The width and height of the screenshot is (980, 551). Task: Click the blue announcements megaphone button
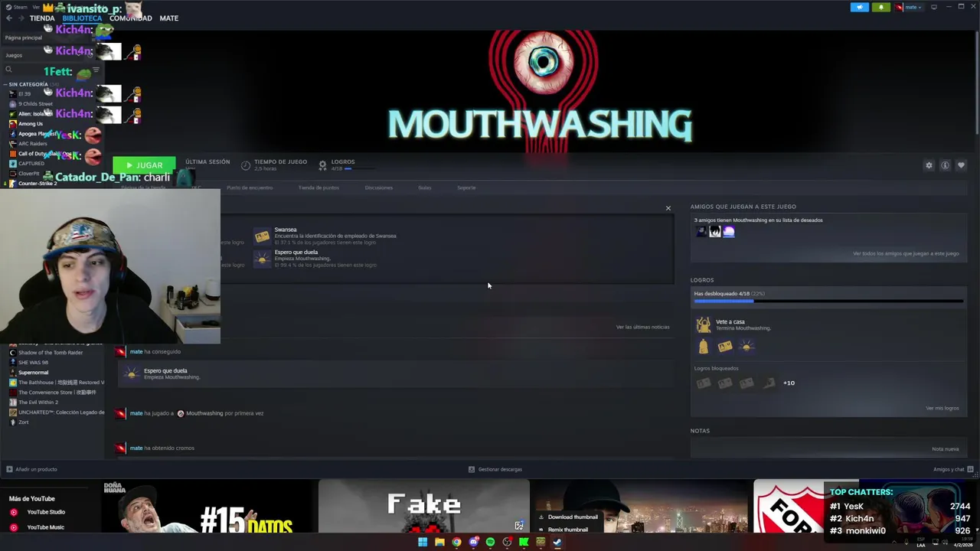click(x=859, y=7)
